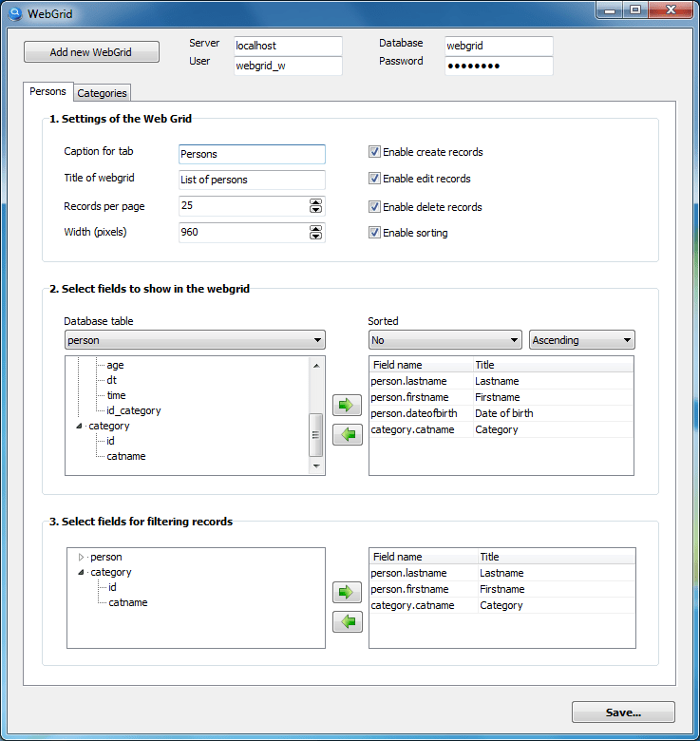Click the Add new WebGrid button
The height and width of the screenshot is (741, 700).
91,52
